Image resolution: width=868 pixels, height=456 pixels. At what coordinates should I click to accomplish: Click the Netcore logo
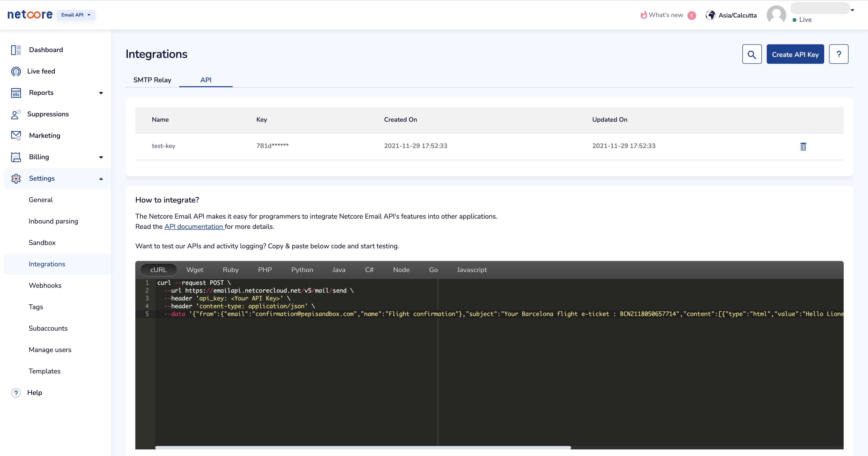point(30,15)
